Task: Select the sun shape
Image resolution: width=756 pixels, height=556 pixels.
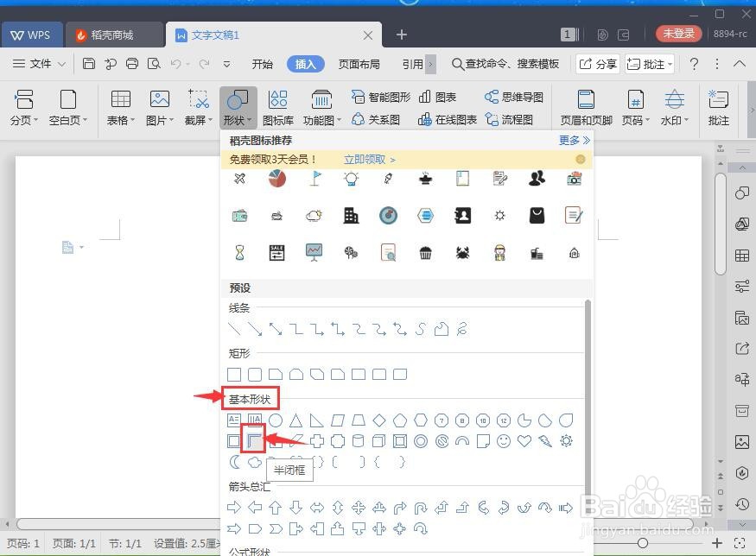Action: pos(566,441)
